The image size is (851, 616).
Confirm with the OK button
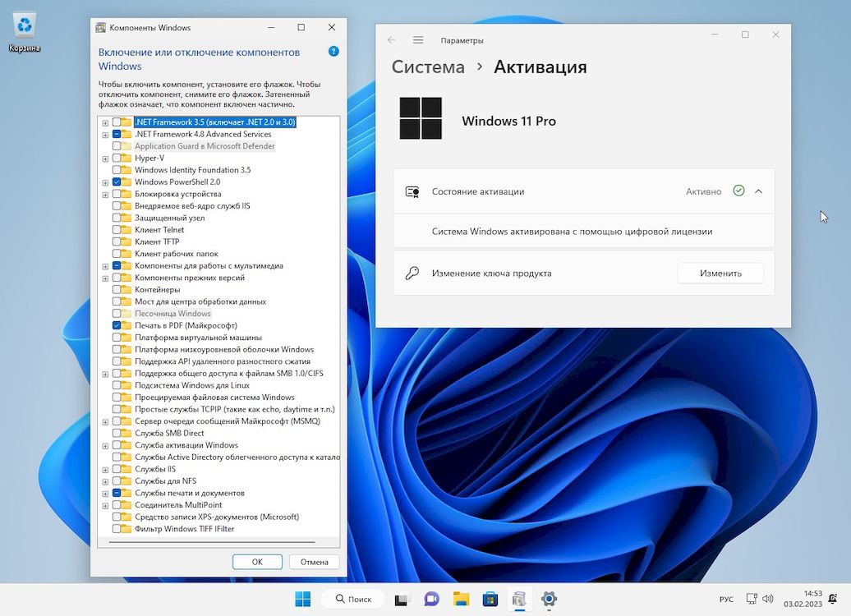[x=257, y=562]
